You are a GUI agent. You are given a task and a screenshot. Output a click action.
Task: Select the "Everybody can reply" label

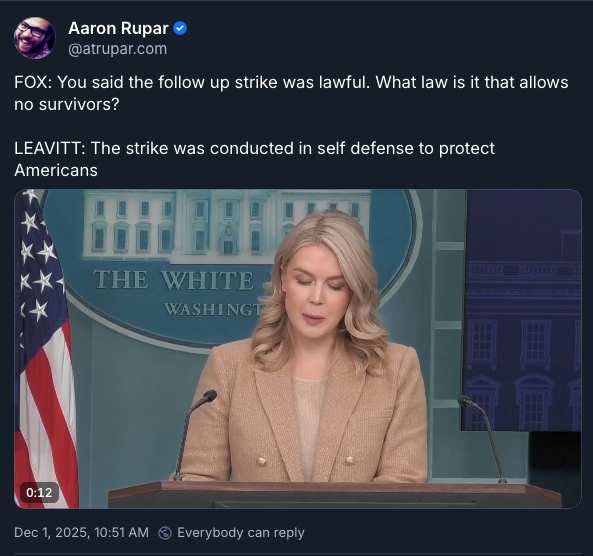point(241,533)
